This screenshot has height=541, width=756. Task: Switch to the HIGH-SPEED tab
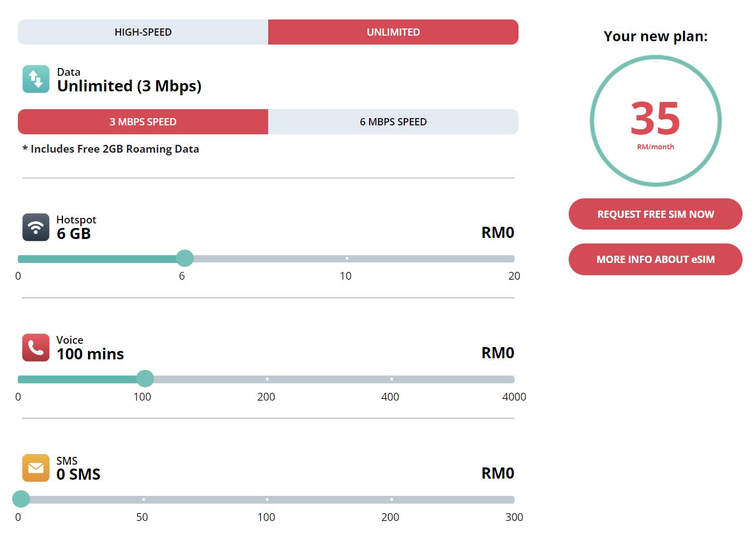pos(143,32)
